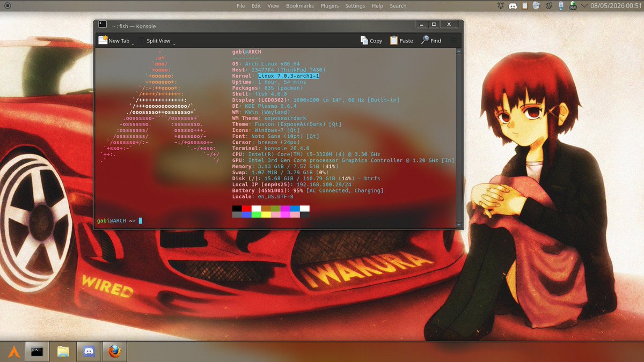Click the Konsole scrollbar up arrow

pos(459,52)
